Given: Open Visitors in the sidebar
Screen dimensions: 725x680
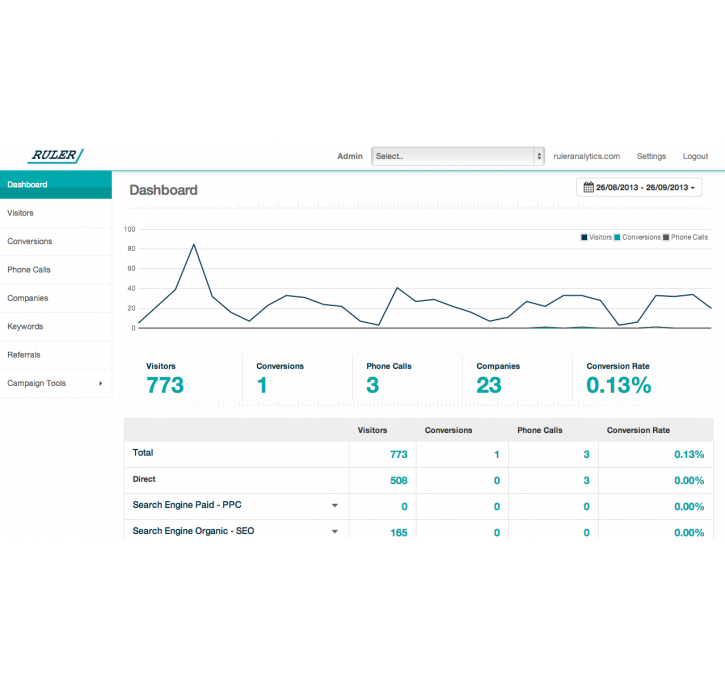Looking at the screenshot, I should (56, 213).
